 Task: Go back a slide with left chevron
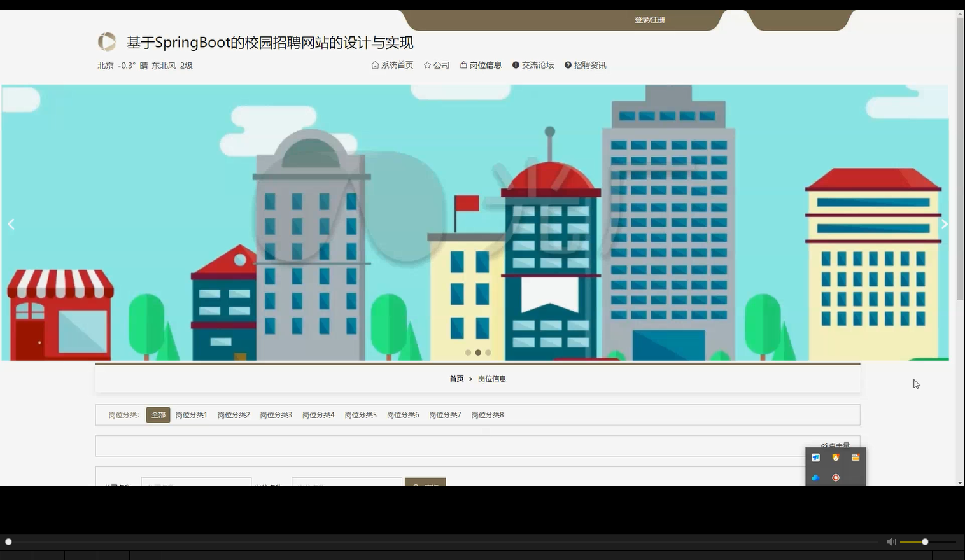tap(11, 224)
